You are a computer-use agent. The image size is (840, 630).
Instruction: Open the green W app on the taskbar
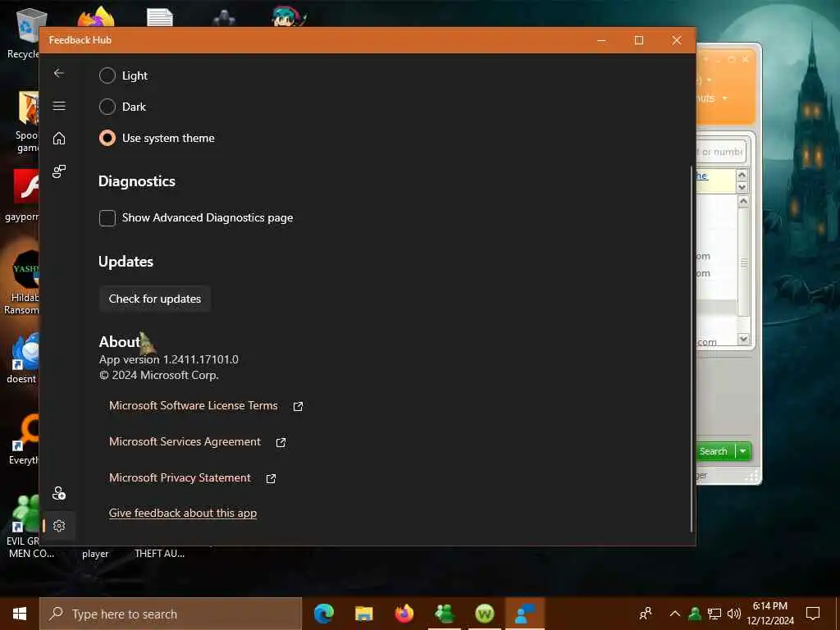coord(485,614)
